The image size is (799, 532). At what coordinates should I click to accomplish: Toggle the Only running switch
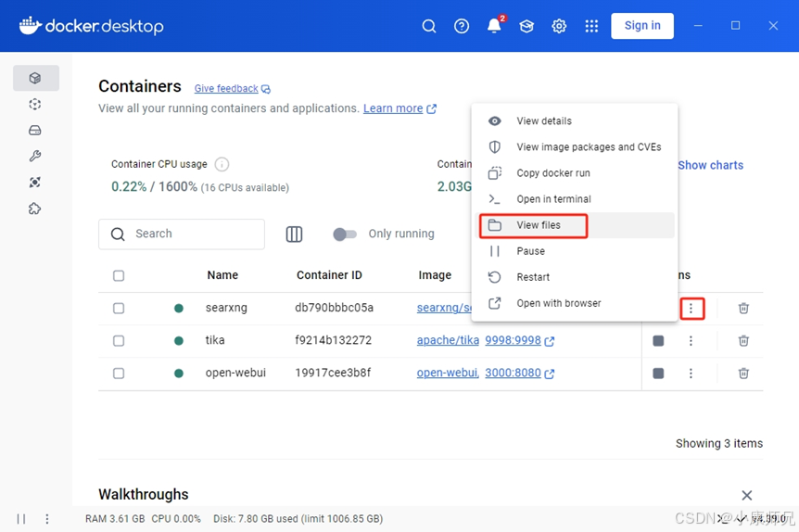(x=345, y=234)
